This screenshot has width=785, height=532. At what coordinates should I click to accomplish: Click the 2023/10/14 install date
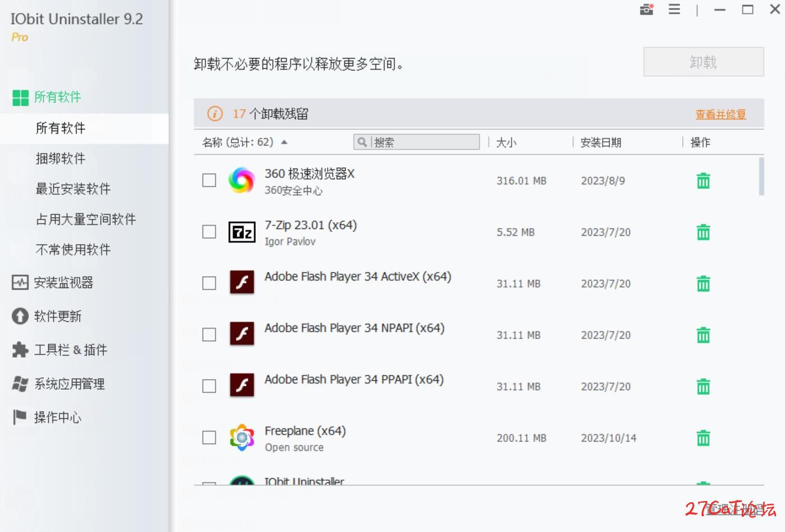click(608, 438)
